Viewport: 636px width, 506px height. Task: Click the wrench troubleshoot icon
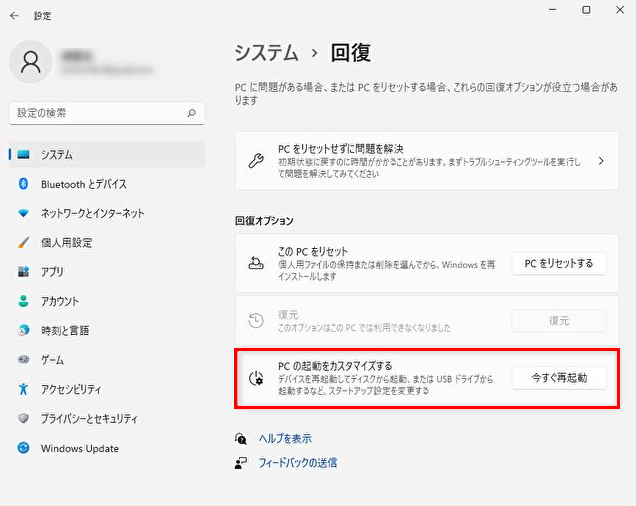(x=256, y=161)
